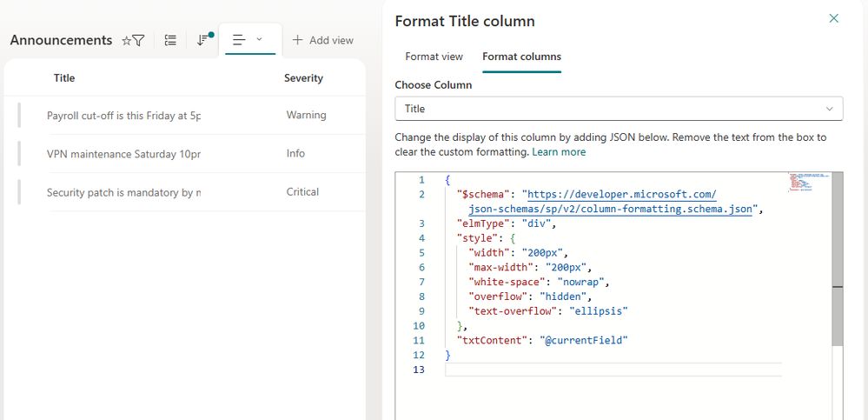Click the selection bar of the Security patch row
Image resolution: width=868 pixels, height=420 pixels.
(x=19, y=191)
